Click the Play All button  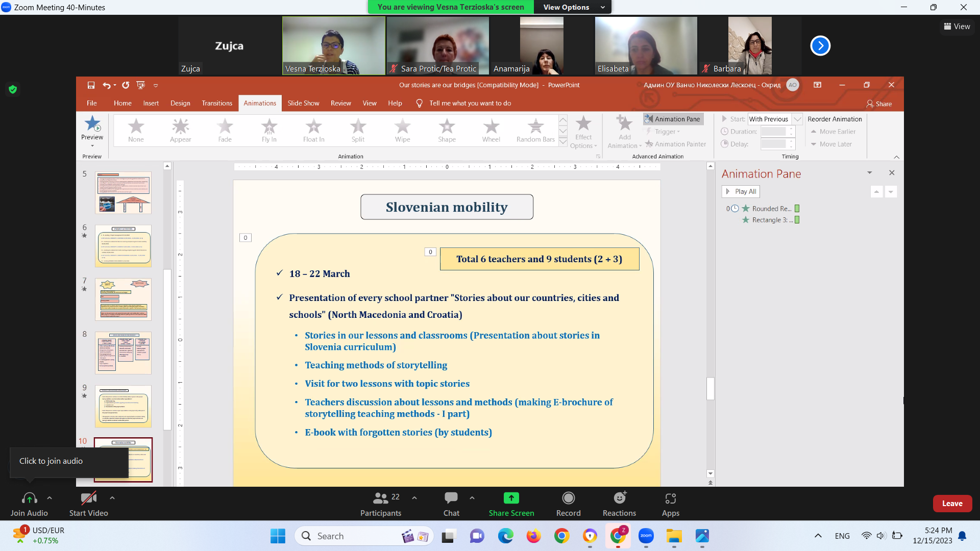pos(741,191)
